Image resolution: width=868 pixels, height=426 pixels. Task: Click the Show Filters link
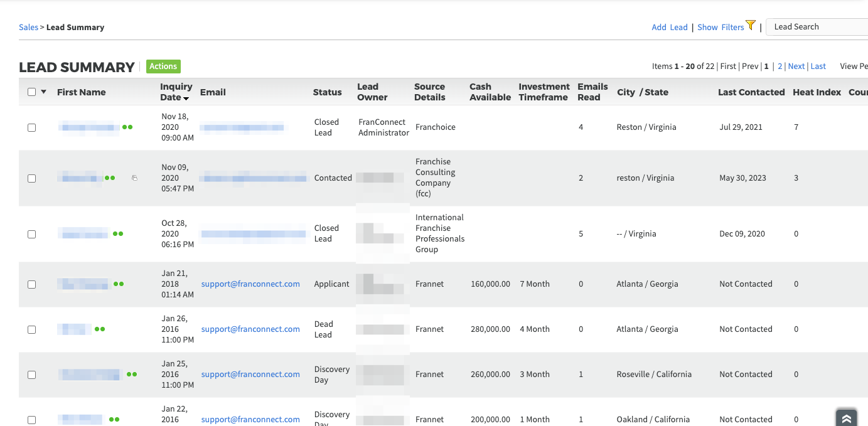coord(721,28)
